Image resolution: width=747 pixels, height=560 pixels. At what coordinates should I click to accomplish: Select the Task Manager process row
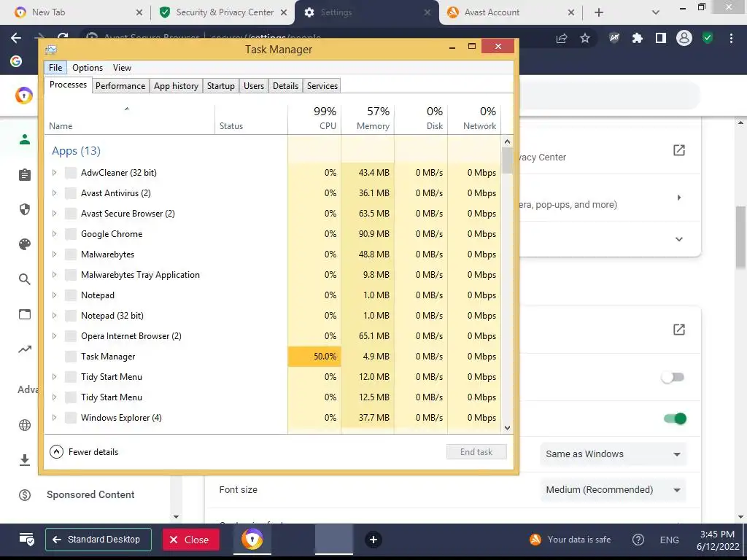pos(273,356)
